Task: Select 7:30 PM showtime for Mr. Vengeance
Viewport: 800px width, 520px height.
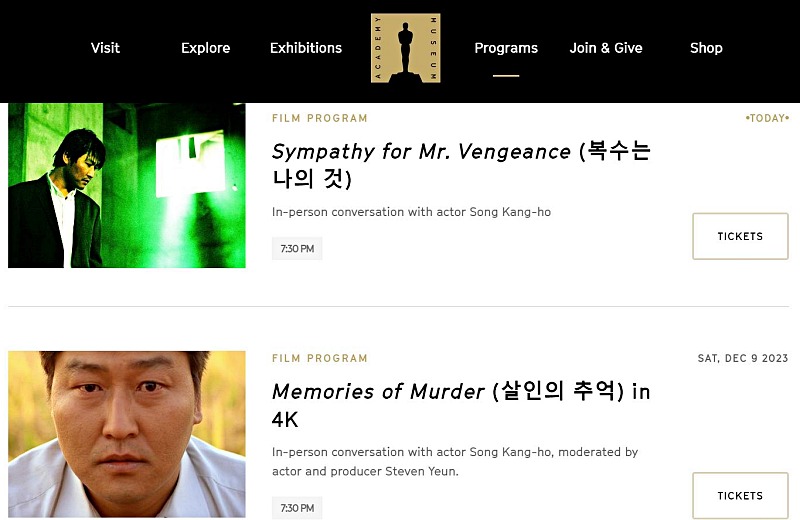Action: (297, 249)
